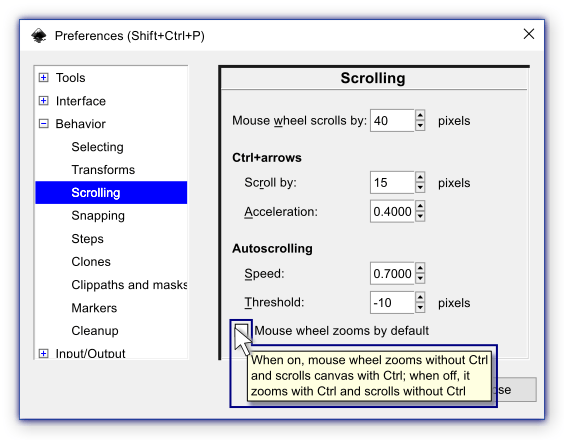The height and width of the screenshot is (440, 564).
Task: Open the Transforms preferences page
Action: pos(103,170)
